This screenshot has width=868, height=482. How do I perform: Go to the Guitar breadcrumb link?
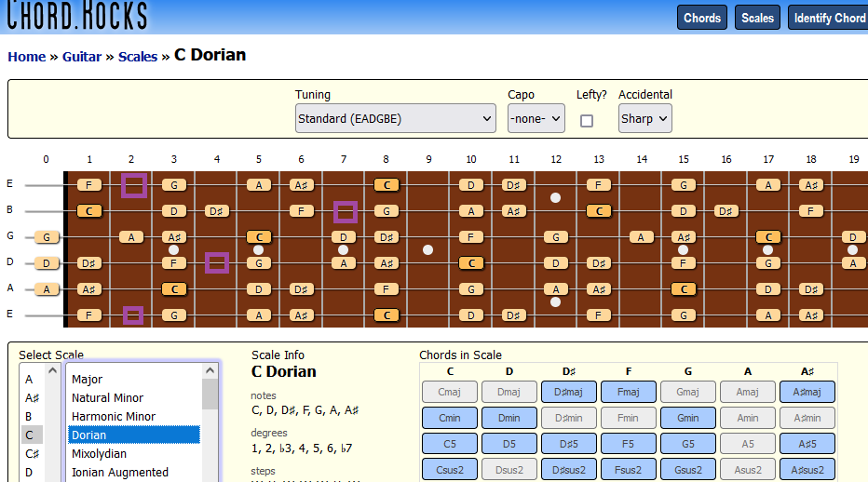[x=82, y=57]
